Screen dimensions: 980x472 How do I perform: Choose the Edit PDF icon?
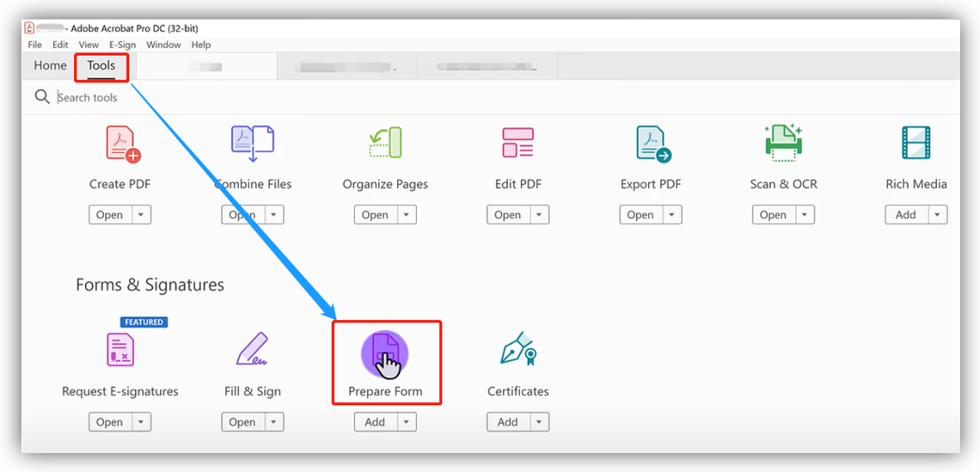(x=518, y=143)
